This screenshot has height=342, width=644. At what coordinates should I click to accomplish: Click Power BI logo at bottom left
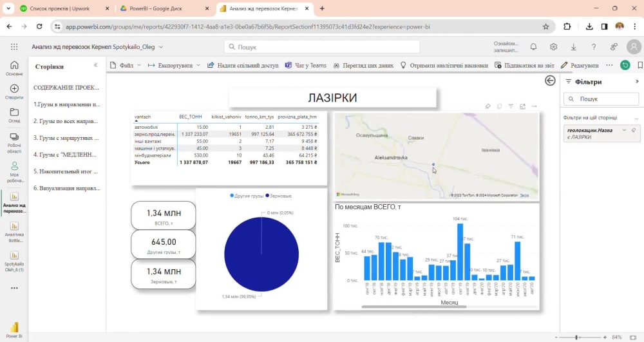14,329
